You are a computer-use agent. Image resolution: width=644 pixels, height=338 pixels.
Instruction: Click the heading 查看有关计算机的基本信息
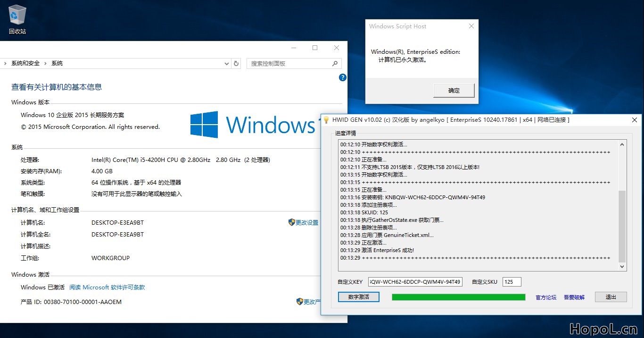point(57,87)
